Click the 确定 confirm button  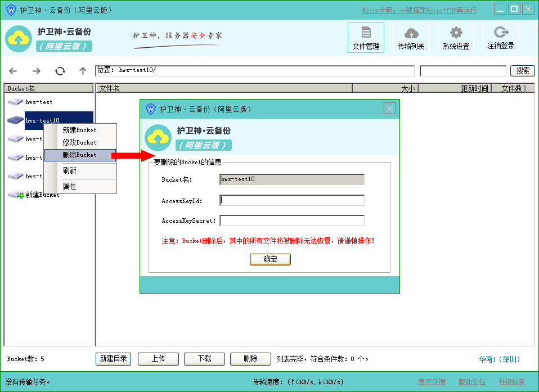270,259
